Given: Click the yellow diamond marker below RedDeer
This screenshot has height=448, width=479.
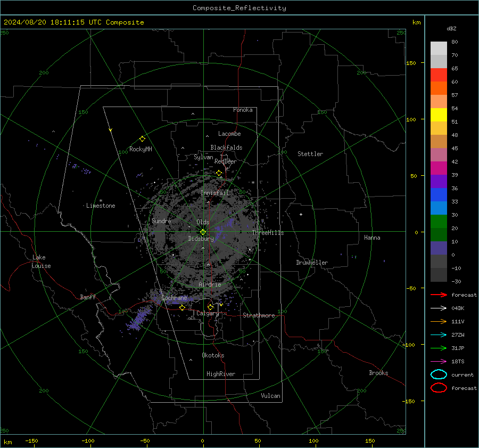Looking at the screenshot, I should 219,173.
